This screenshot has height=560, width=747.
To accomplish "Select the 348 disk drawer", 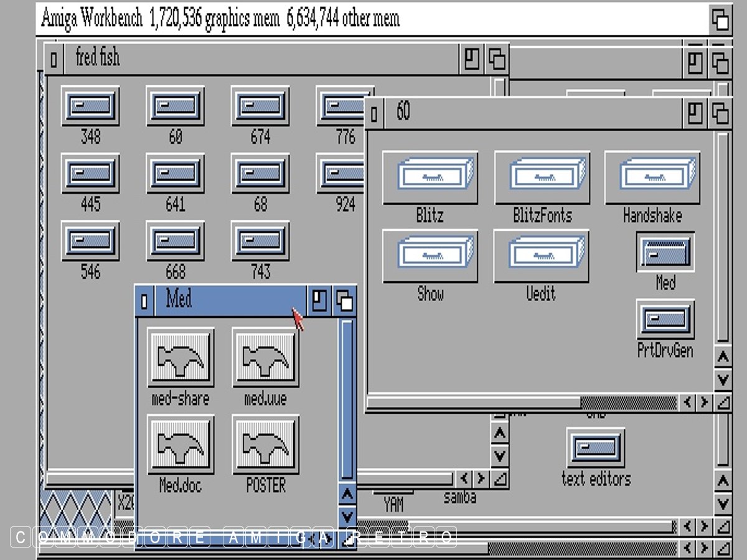I will 90,106.
